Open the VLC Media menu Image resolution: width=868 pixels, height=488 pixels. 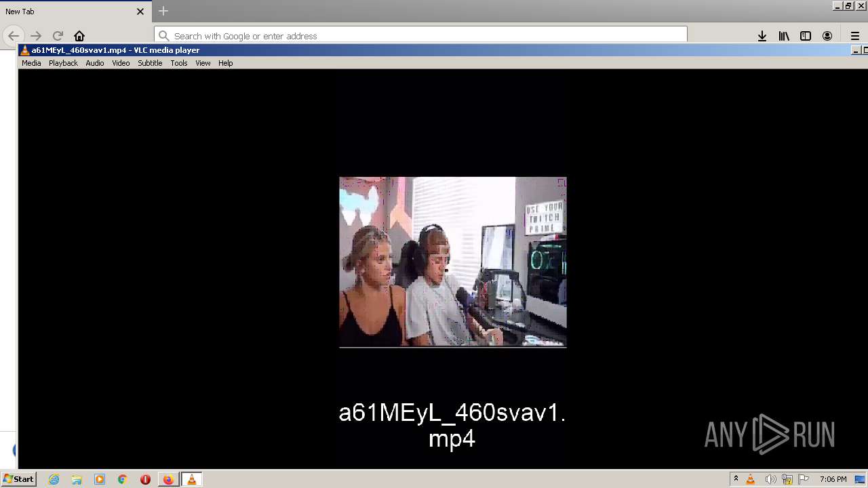point(31,63)
